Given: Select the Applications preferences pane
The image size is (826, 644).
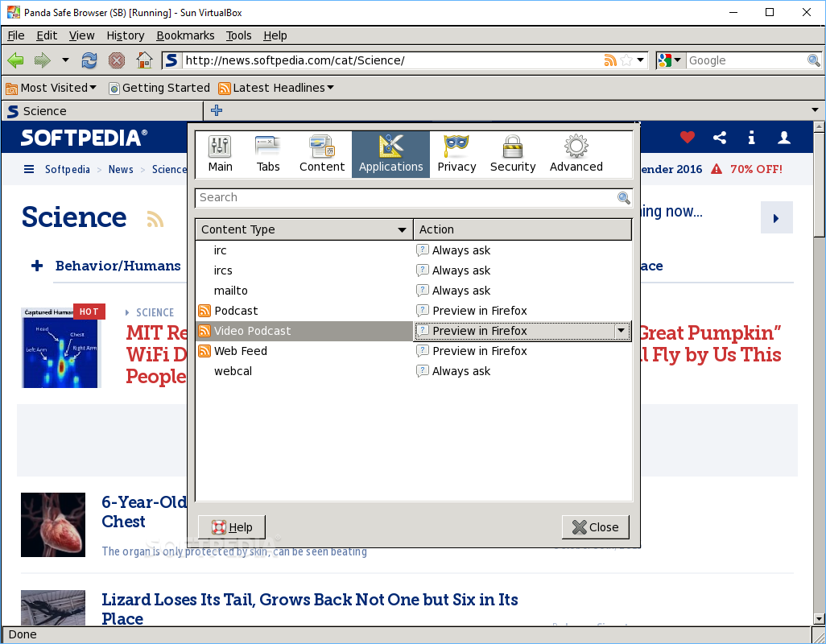Looking at the screenshot, I should 391,154.
